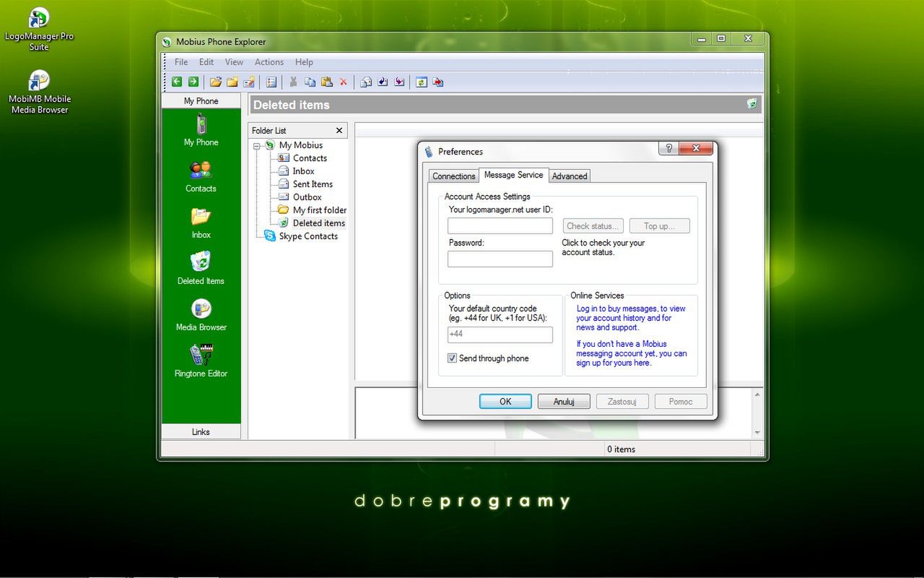Click the My Phone sidebar header

(201, 101)
